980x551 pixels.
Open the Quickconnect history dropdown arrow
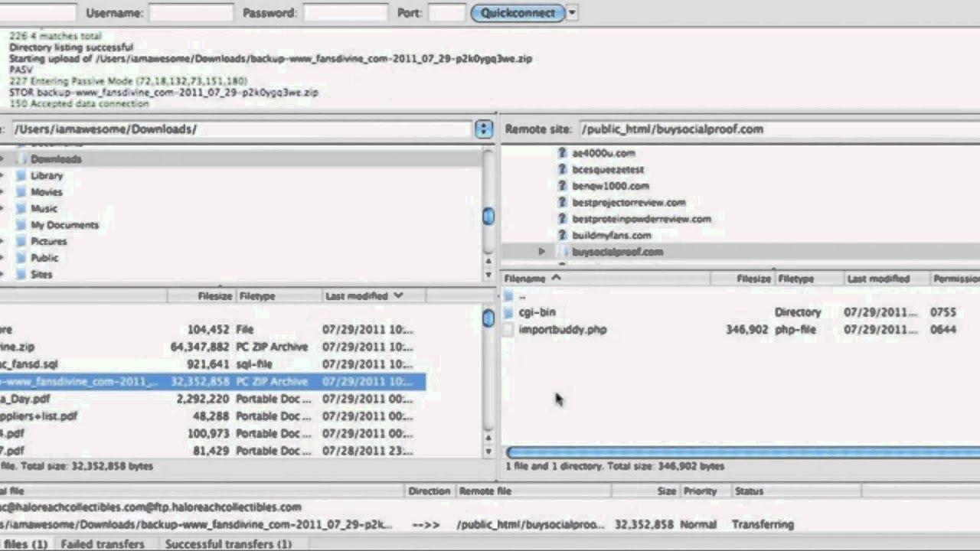pyautogui.click(x=572, y=13)
